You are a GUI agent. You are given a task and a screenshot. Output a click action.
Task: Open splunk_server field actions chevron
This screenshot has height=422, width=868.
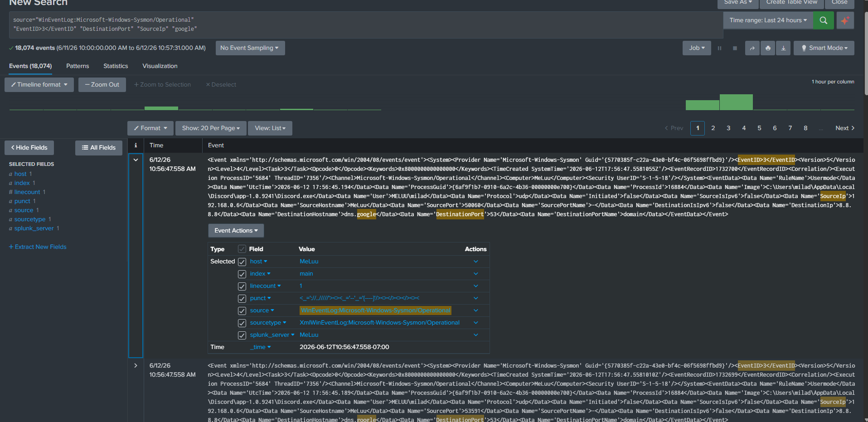476,335
